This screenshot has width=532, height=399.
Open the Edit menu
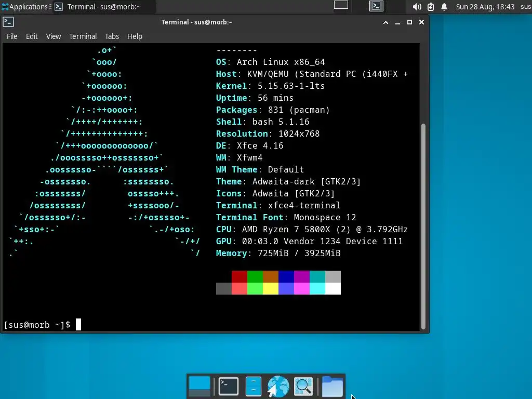[32, 36]
